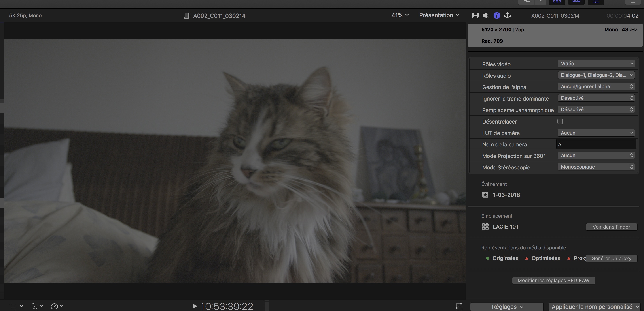The image size is (644, 311).
Task: Open the 41% zoom level menu
Action: (400, 15)
